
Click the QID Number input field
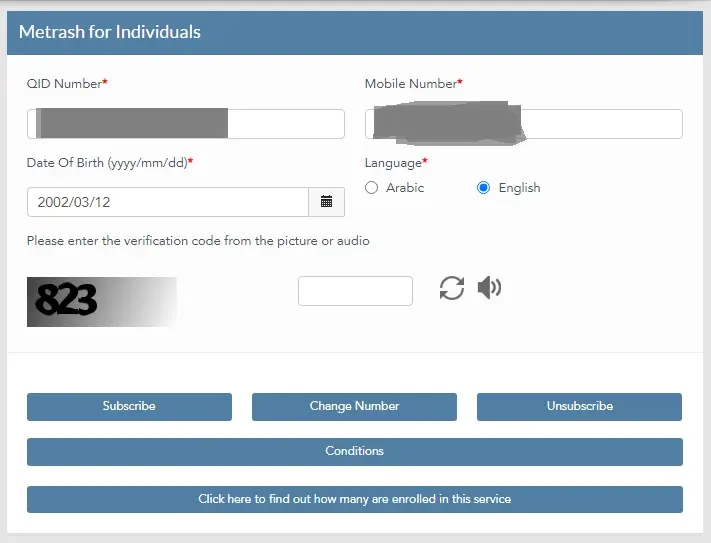186,124
